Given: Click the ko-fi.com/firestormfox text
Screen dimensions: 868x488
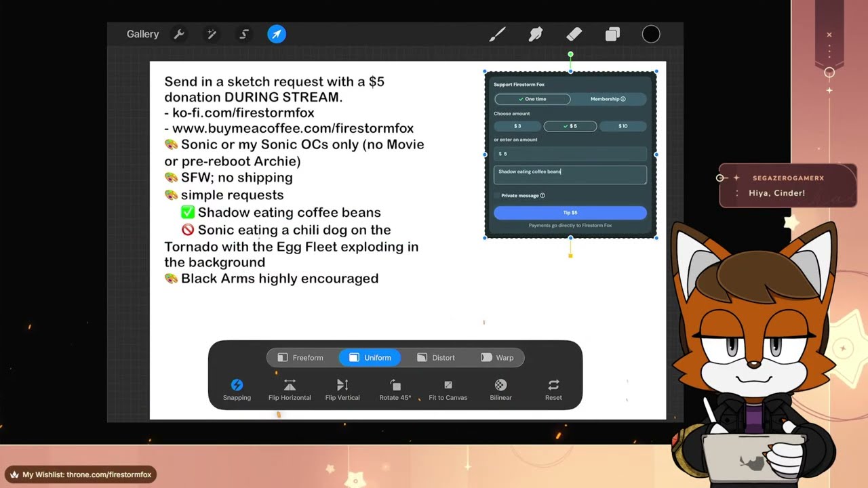Looking at the screenshot, I should click(243, 113).
